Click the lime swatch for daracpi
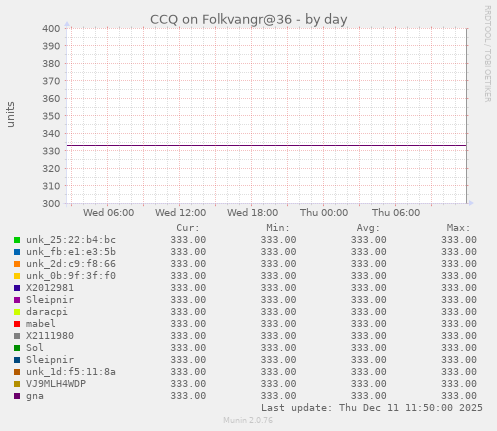497x431 pixels. pos(17,312)
